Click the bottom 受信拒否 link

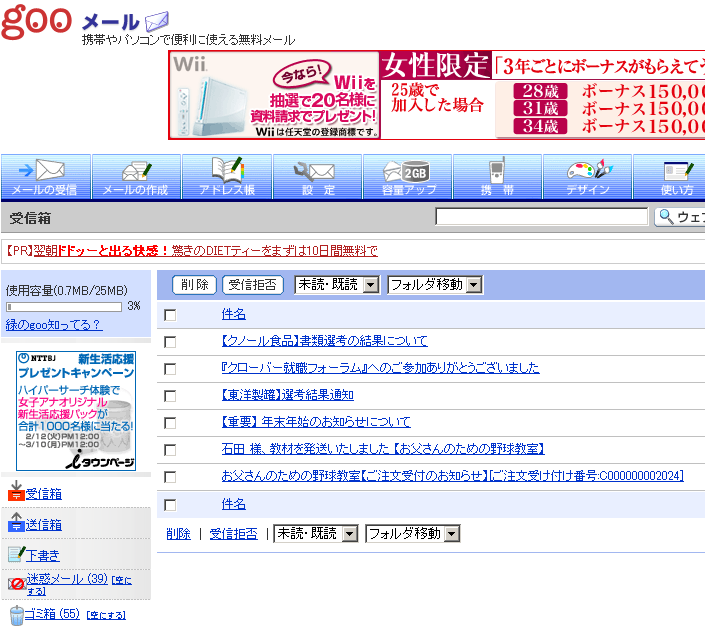point(234,534)
